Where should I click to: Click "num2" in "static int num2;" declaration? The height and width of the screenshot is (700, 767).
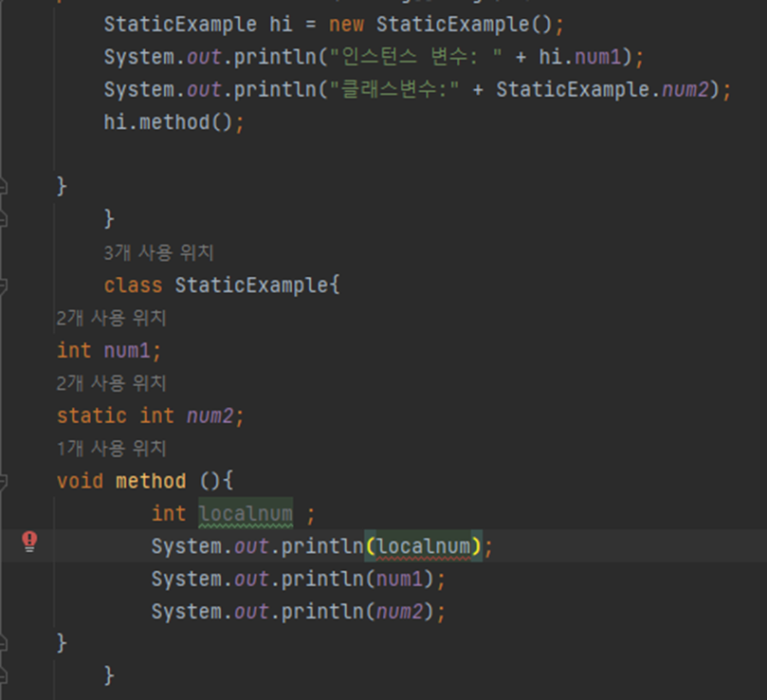tap(210, 415)
